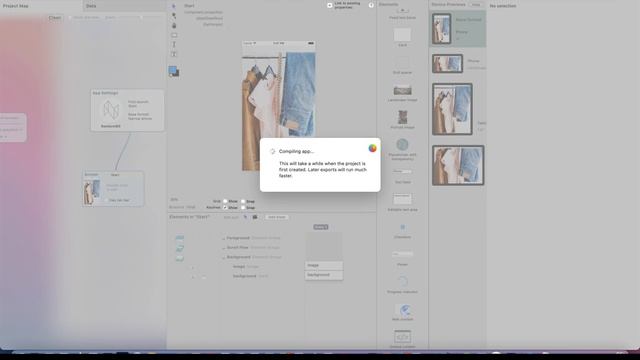This screenshot has height=360, width=640.
Task: Click the Add state button
Action: (277, 217)
